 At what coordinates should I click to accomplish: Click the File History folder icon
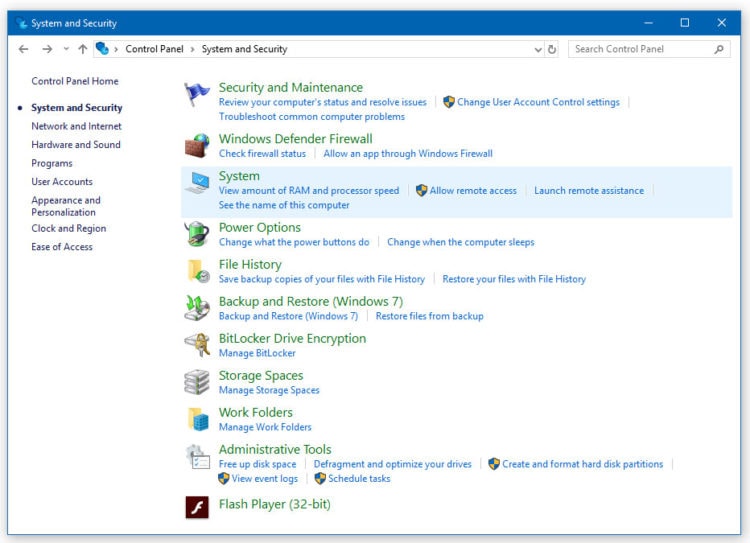coord(197,271)
